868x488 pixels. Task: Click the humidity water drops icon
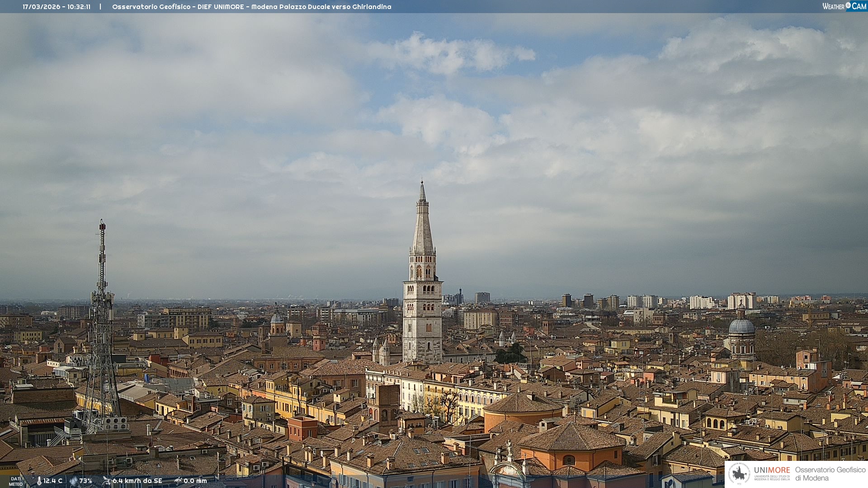pyautogui.click(x=73, y=481)
